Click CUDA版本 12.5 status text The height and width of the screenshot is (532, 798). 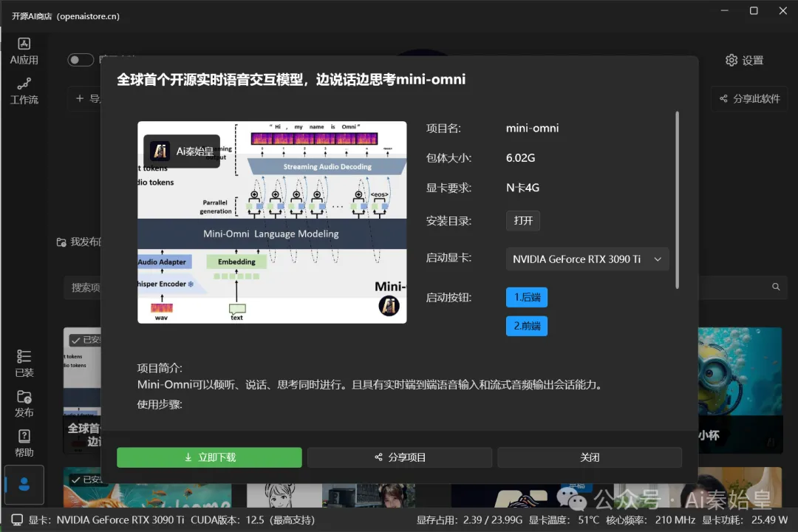253,519
